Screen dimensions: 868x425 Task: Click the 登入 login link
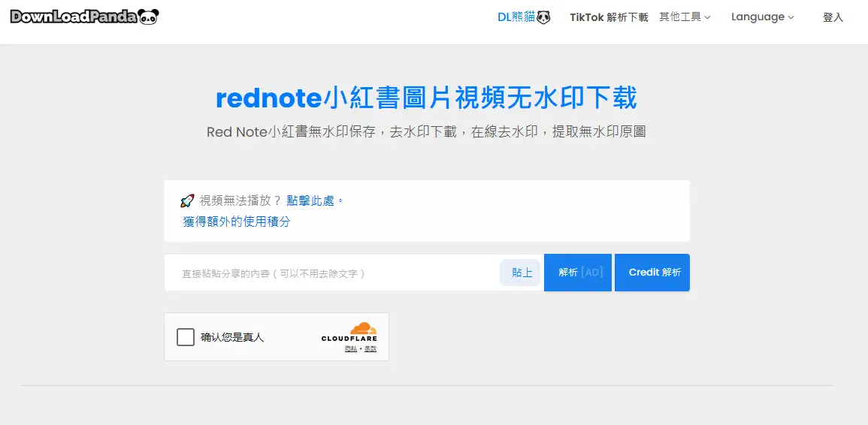click(833, 17)
